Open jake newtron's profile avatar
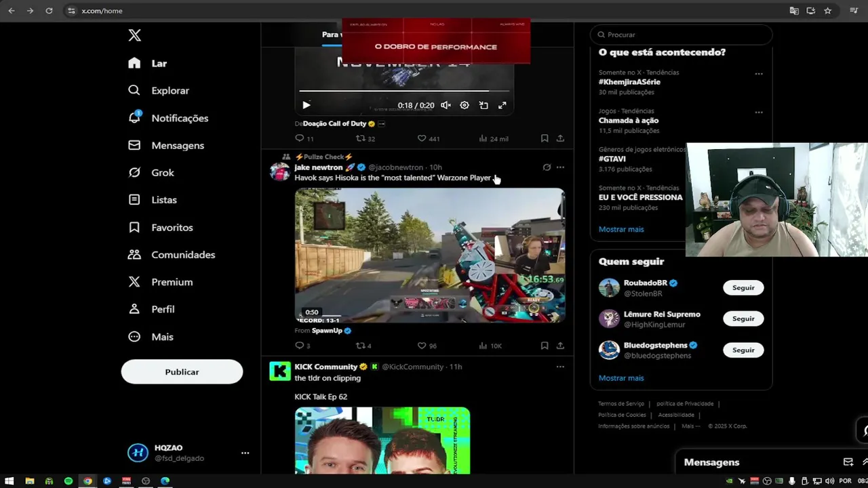The width and height of the screenshot is (868, 488). point(279,171)
